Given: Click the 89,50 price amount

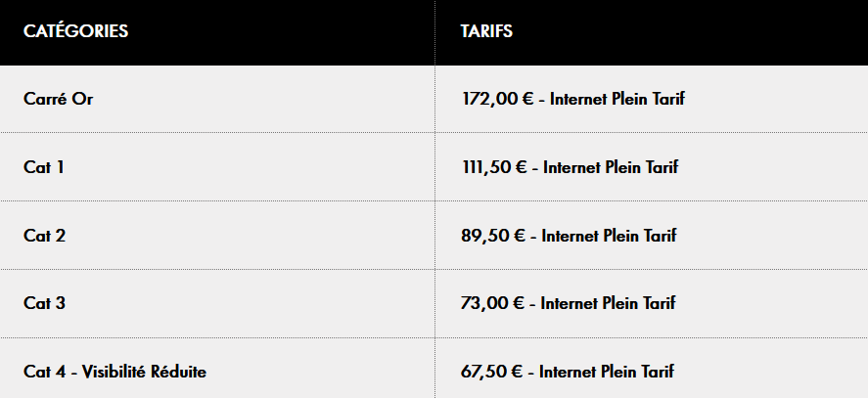Looking at the screenshot, I should [483, 236].
